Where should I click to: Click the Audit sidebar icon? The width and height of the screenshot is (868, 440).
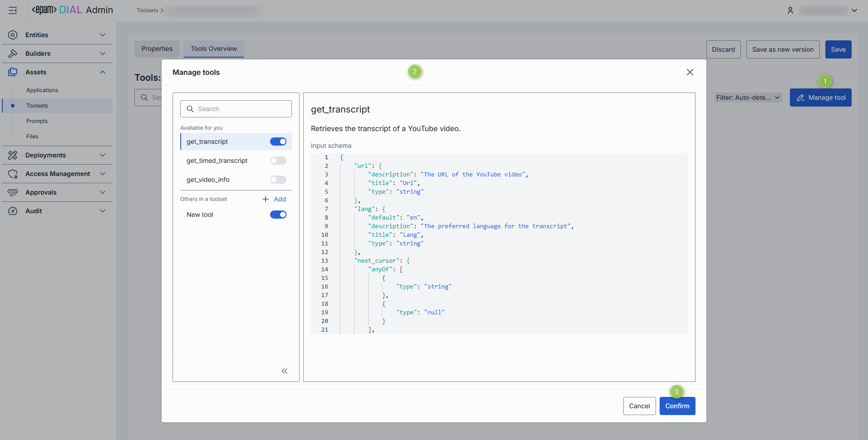[13, 211]
